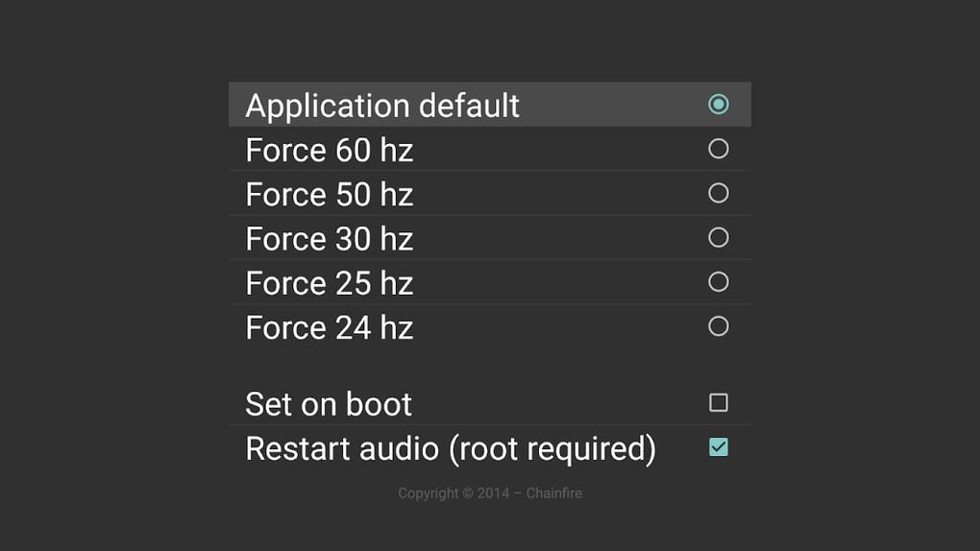Pick the Force 25 hz radio circle
Image resolution: width=980 pixels, height=551 pixels.
click(718, 282)
